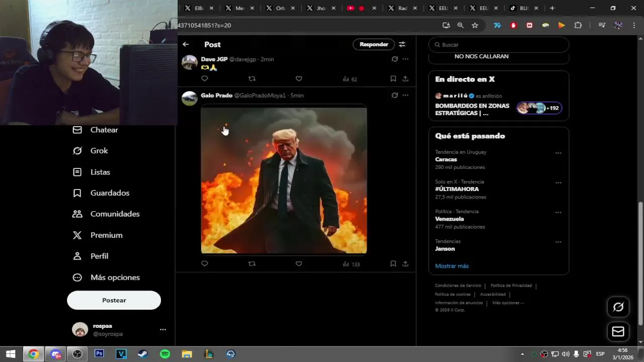This screenshot has width=644, height=362.
Task: Open the Chrome media control icon
Action: point(602,25)
